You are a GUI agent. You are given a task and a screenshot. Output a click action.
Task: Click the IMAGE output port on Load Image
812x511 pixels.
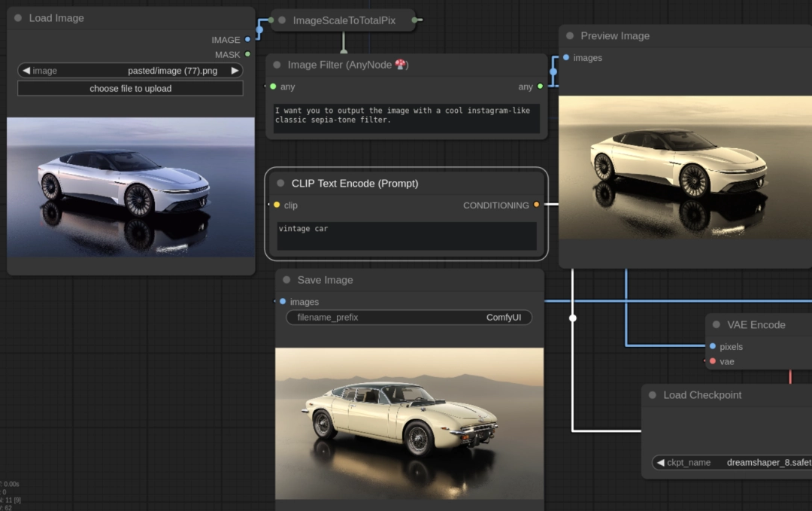pos(247,40)
